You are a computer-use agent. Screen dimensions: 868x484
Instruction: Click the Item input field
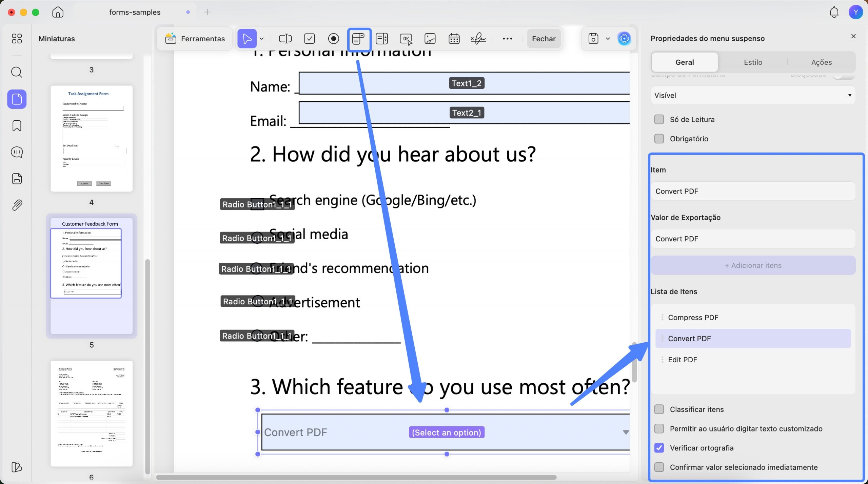click(753, 191)
